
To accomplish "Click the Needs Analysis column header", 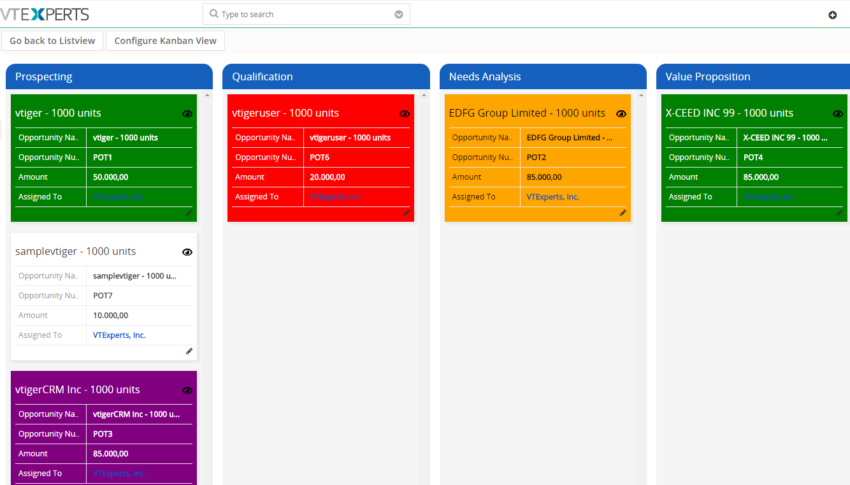I will tap(543, 76).
